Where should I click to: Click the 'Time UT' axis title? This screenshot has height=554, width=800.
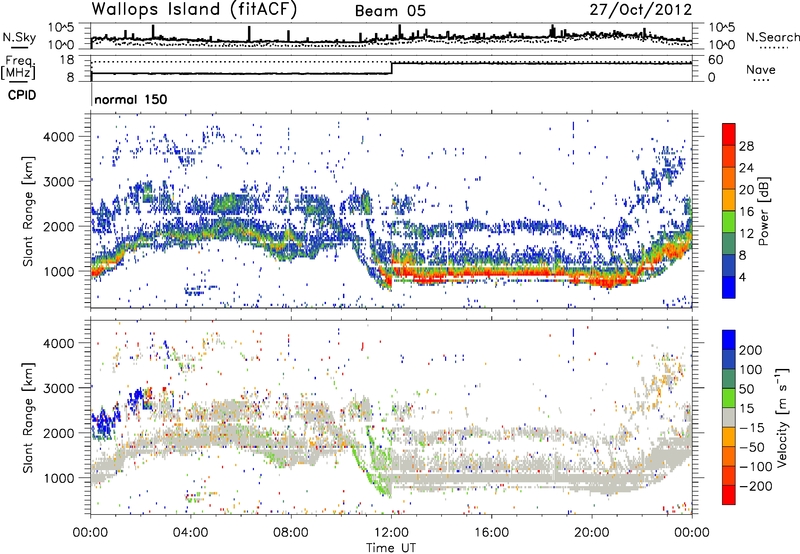coord(391,548)
